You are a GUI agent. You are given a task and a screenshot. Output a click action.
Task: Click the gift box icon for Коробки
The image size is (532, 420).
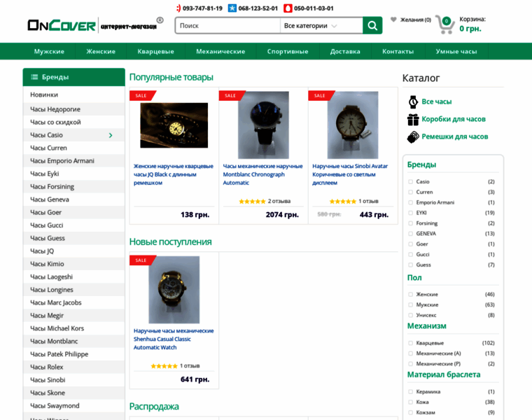coord(413,120)
